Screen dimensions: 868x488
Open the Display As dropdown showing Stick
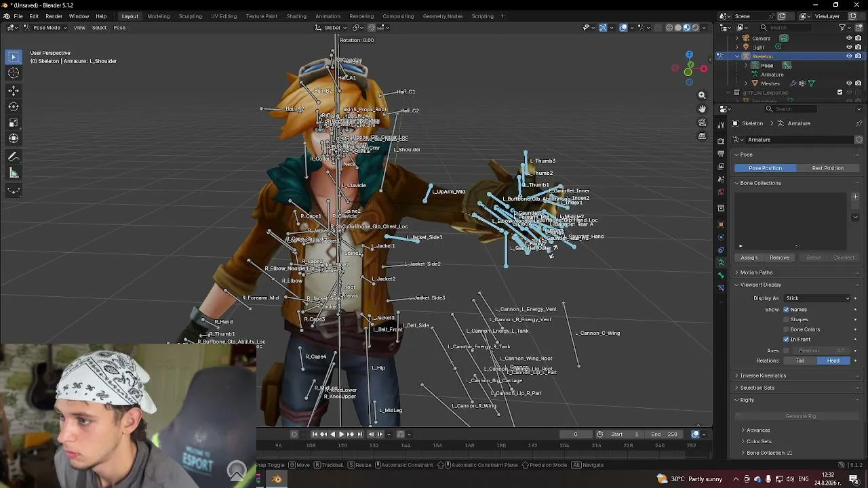[817, 298]
